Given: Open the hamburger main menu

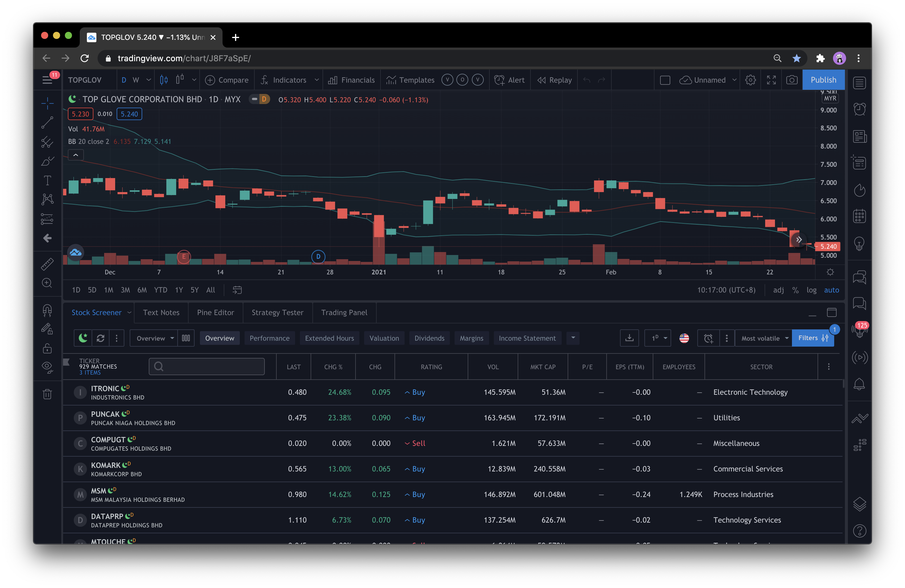Looking at the screenshot, I should pyautogui.click(x=47, y=80).
